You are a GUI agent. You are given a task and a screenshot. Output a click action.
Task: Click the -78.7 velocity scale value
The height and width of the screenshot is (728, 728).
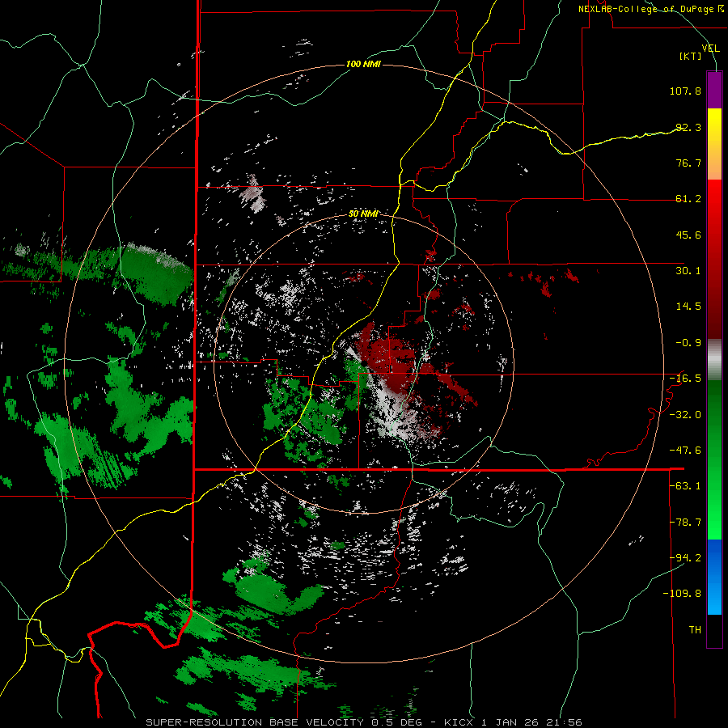pos(685,523)
